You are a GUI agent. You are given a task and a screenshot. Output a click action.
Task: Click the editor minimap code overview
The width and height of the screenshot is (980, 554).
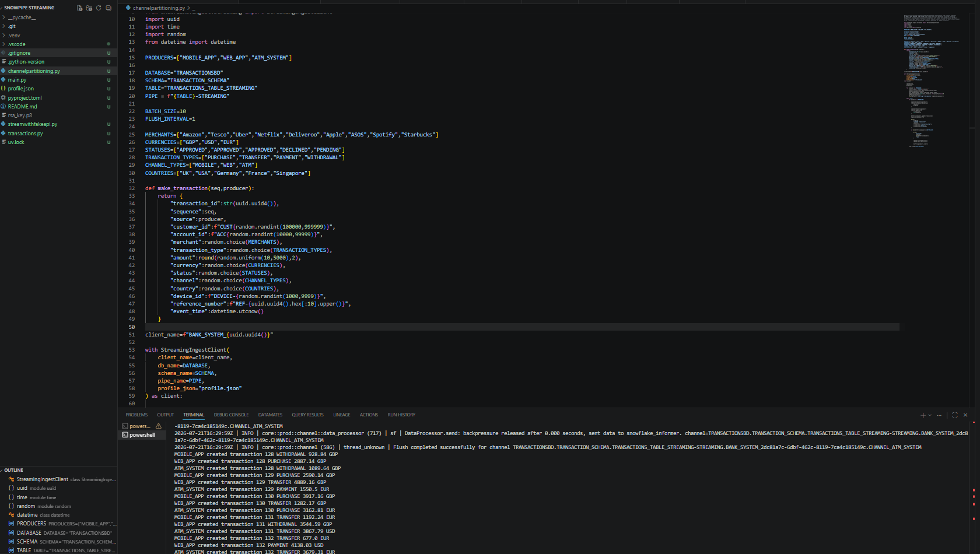[x=933, y=80]
